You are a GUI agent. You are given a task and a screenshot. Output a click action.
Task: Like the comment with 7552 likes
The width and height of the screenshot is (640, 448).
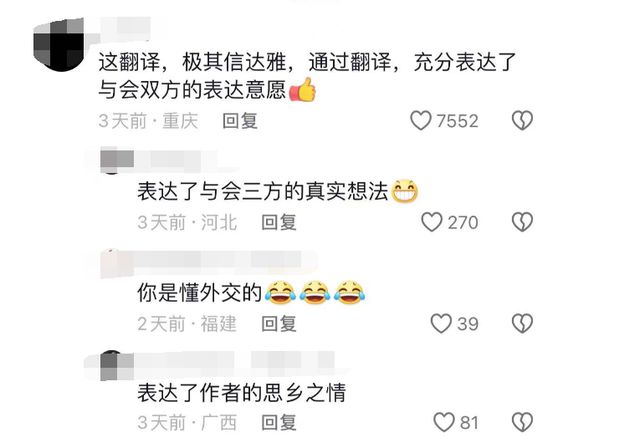pyautogui.click(x=421, y=121)
